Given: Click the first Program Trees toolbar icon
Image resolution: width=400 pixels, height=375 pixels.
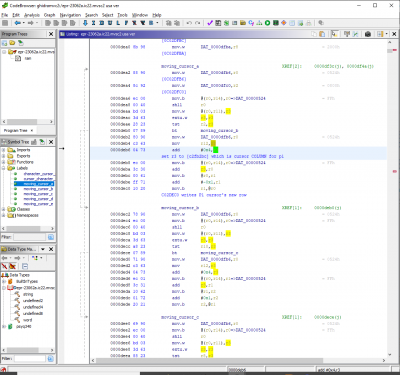Looking at the screenshot, I should coord(4,43).
